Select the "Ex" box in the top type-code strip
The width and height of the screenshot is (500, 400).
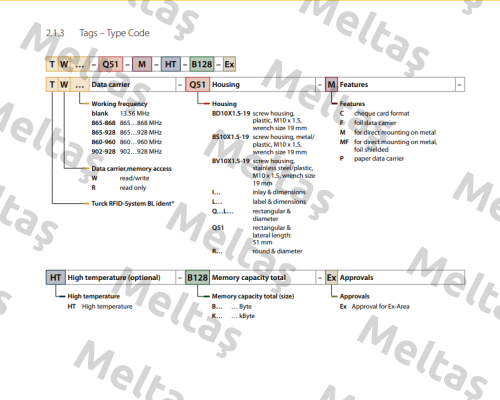coord(229,64)
